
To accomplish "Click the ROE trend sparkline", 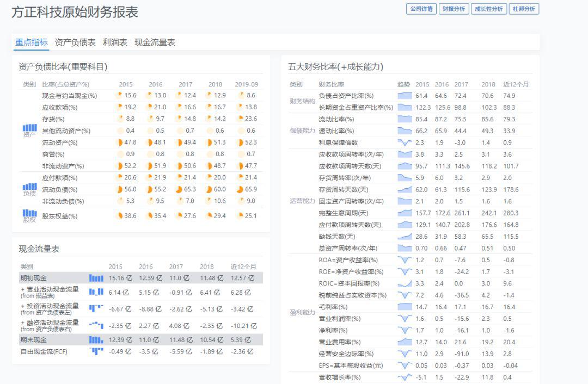I will pos(405,271).
